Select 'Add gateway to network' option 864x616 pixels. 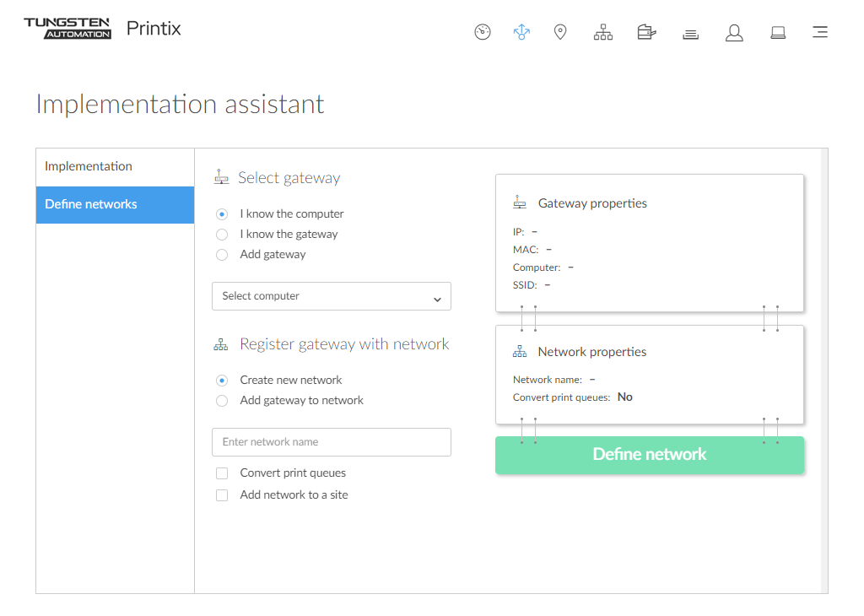(x=222, y=401)
